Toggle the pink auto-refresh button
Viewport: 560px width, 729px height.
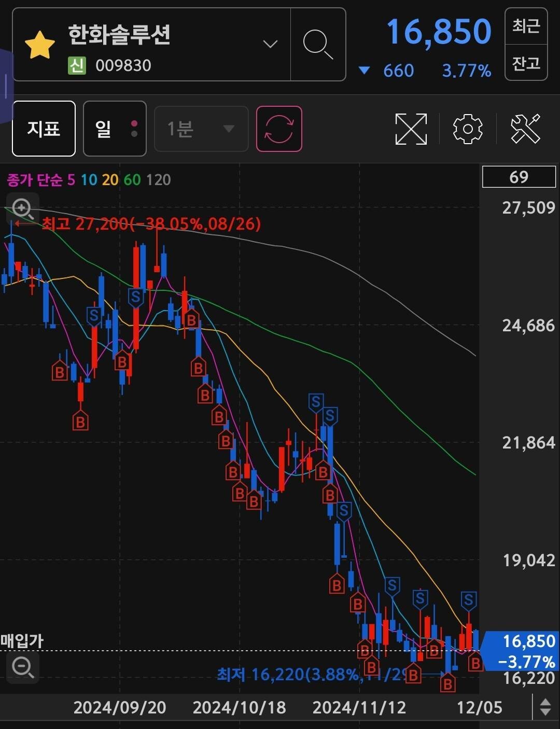point(279,129)
